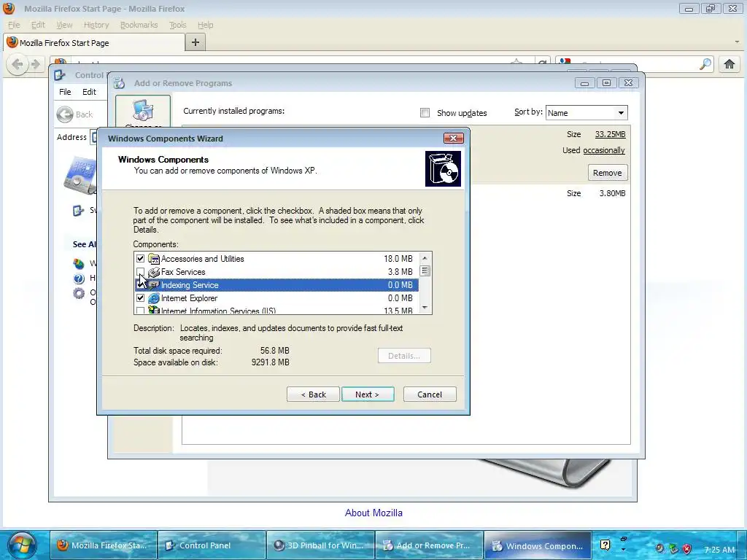Click components list scroll down arrow
The width and height of the screenshot is (747, 560).
(x=425, y=308)
